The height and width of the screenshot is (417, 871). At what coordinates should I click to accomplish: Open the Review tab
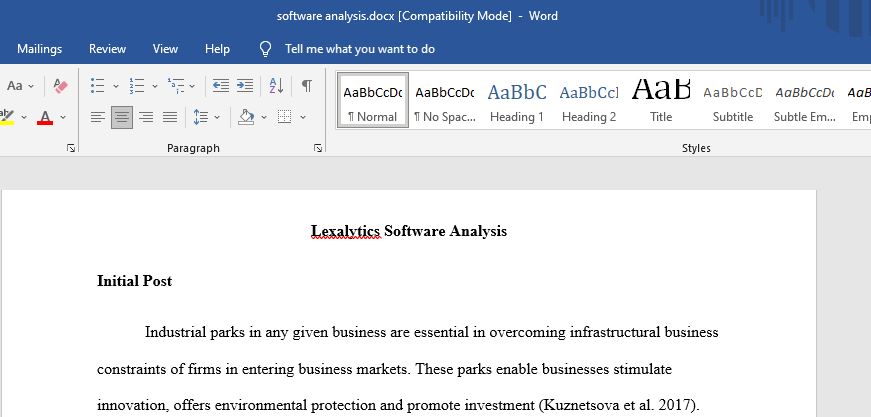pyautogui.click(x=107, y=49)
